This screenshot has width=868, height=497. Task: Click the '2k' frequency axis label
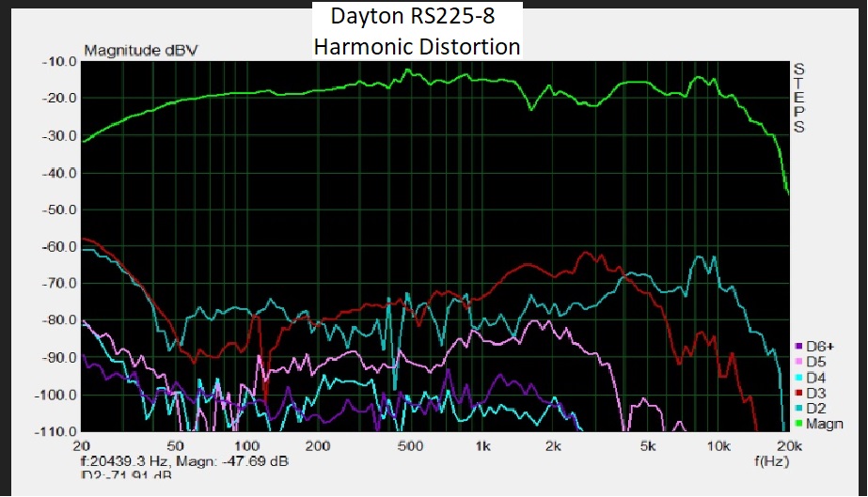(553, 446)
